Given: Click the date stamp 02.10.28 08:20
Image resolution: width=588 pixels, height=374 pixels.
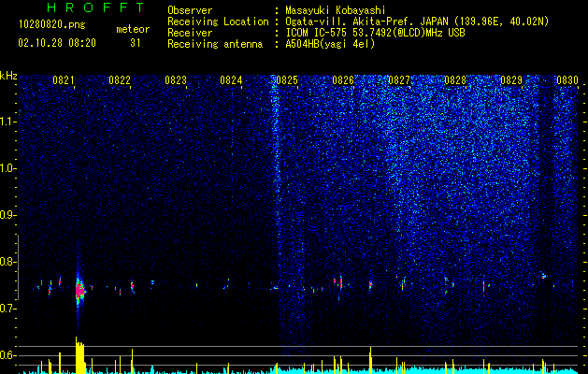Looking at the screenshot, I should tap(57, 43).
